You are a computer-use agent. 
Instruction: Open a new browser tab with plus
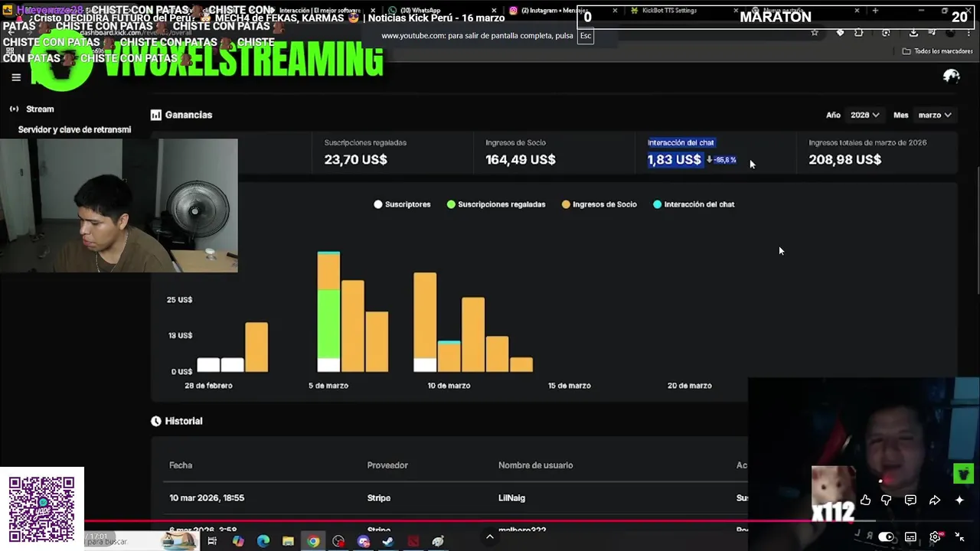(x=875, y=11)
